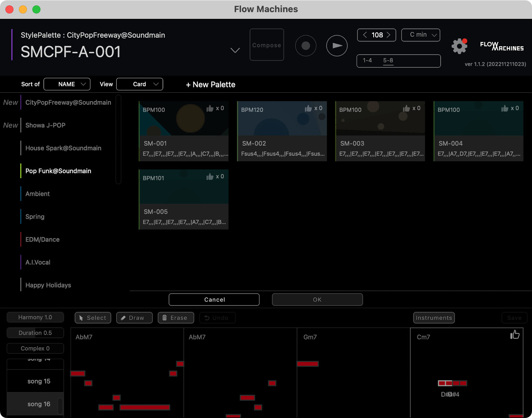Open the Instruments panel
The width and height of the screenshot is (532, 418).
pos(434,318)
